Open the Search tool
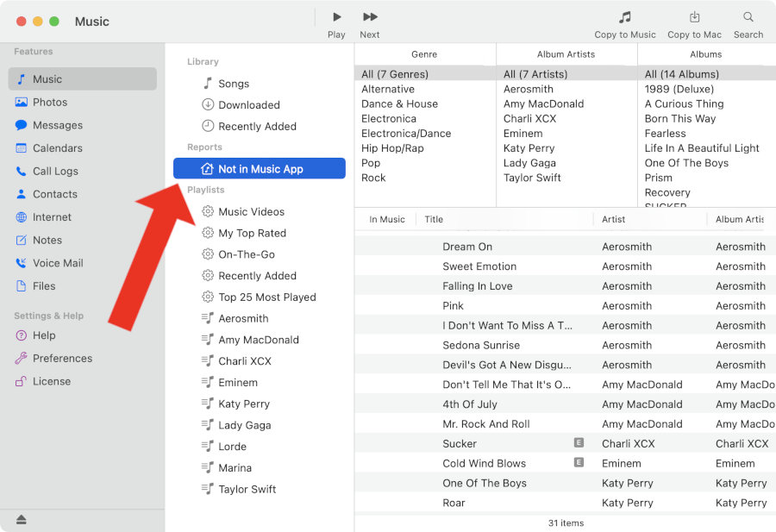This screenshot has width=776, height=532. click(748, 24)
